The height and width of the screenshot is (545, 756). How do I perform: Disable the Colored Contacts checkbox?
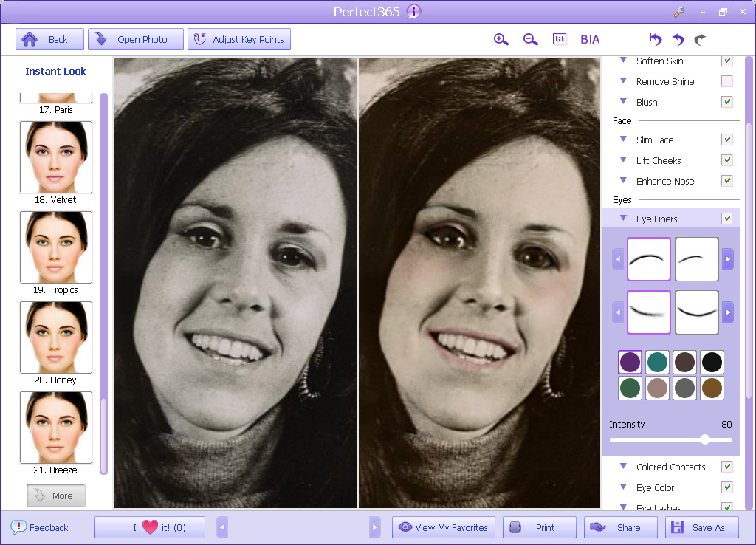pos(727,467)
